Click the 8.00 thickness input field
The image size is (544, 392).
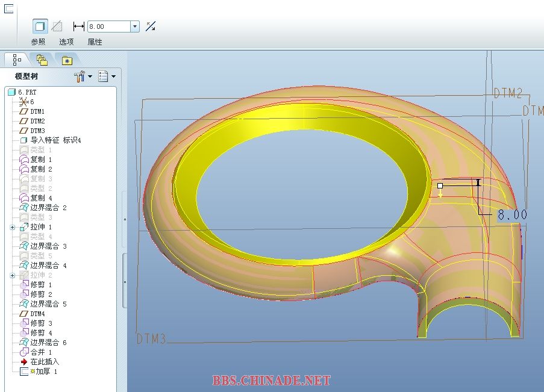click(108, 26)
